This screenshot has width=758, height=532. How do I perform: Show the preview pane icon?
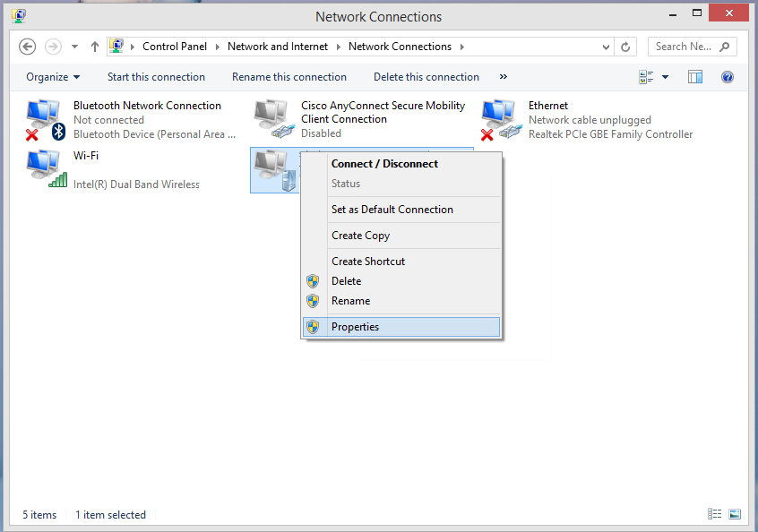pos(695,77)
